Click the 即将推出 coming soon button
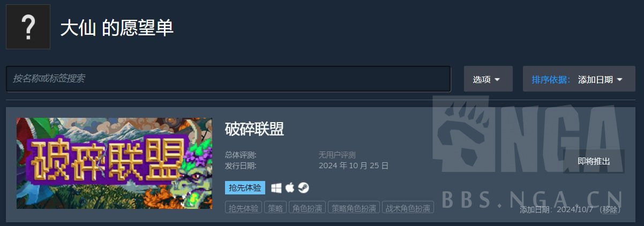 pos(594,161)
